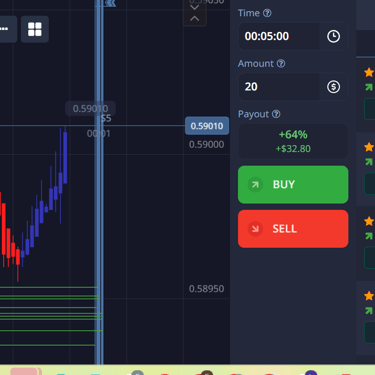
Task: Click the down chevron above the price scale
Action: click(x=195, y=7)
